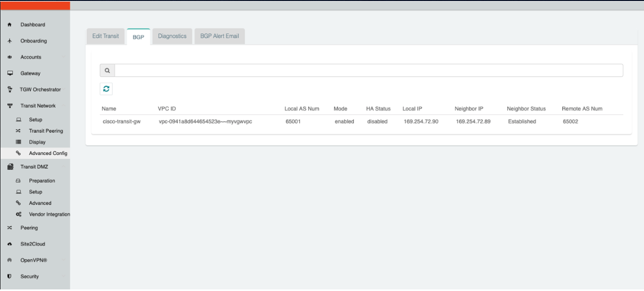Select the cisco-transit-gw table row
Viewport: 644px width, 291px height.
(x=121, y=122)
